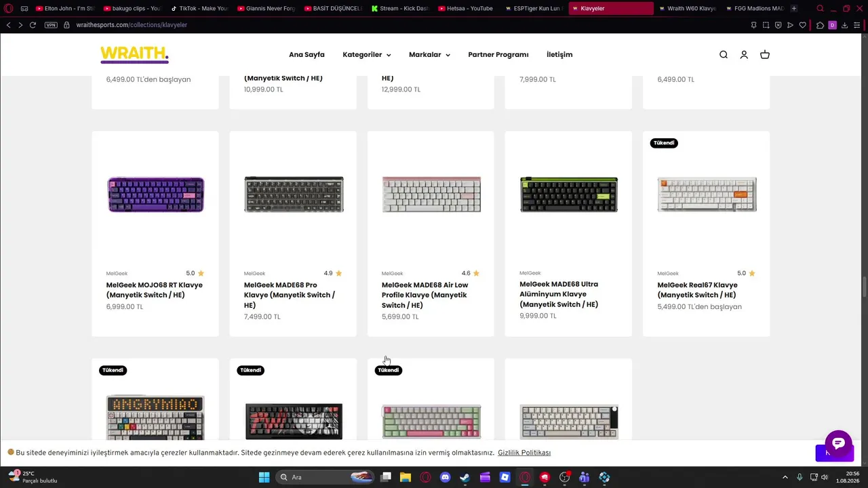Click the white MADE68 Air keyboard image

(431, 195)
